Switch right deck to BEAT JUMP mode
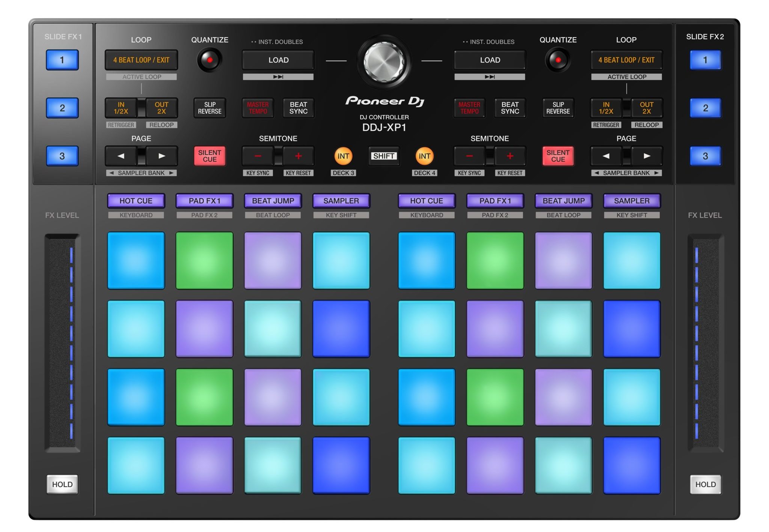The image size is (769, 532). click(x=564, y=201)
